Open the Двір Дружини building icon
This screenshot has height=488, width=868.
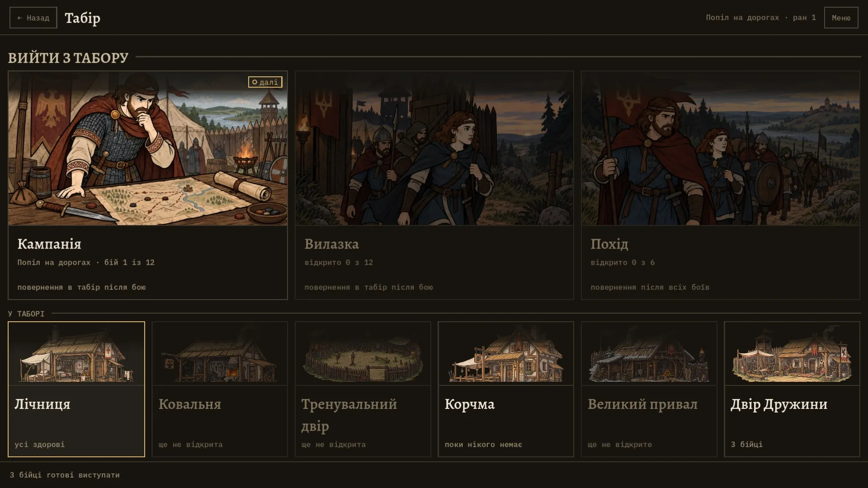[792, 354]
